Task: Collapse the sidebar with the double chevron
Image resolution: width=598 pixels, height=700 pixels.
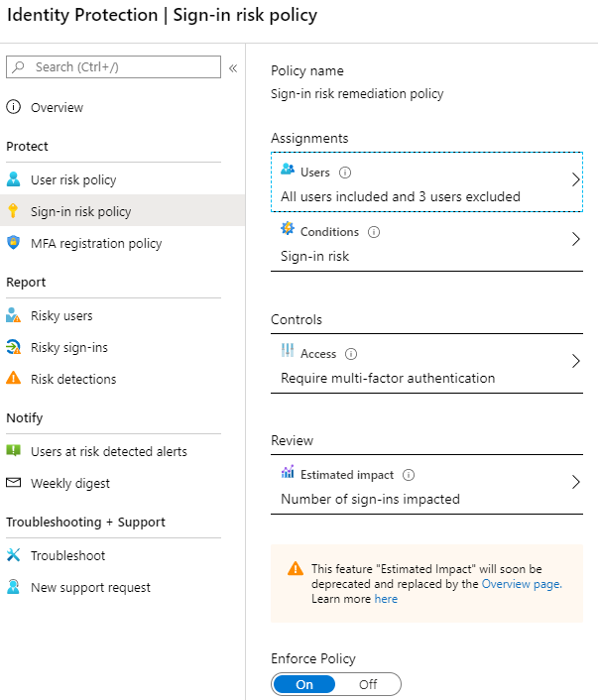Action: (233, 68)
